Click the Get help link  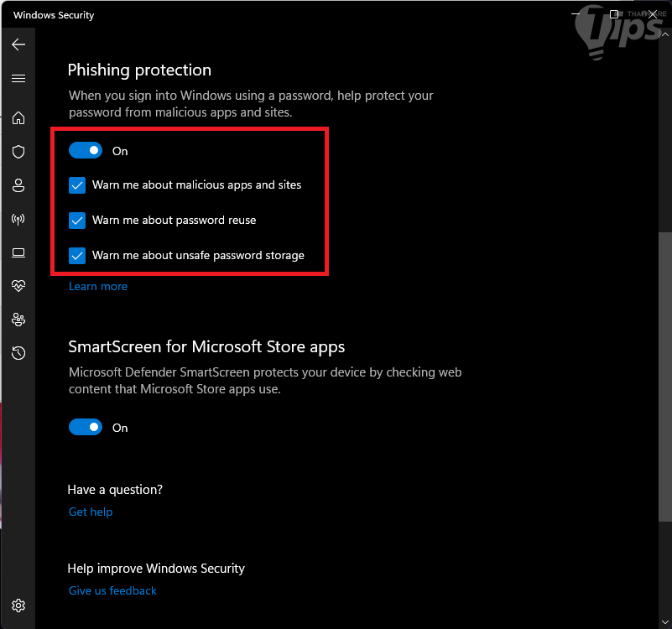91,512
